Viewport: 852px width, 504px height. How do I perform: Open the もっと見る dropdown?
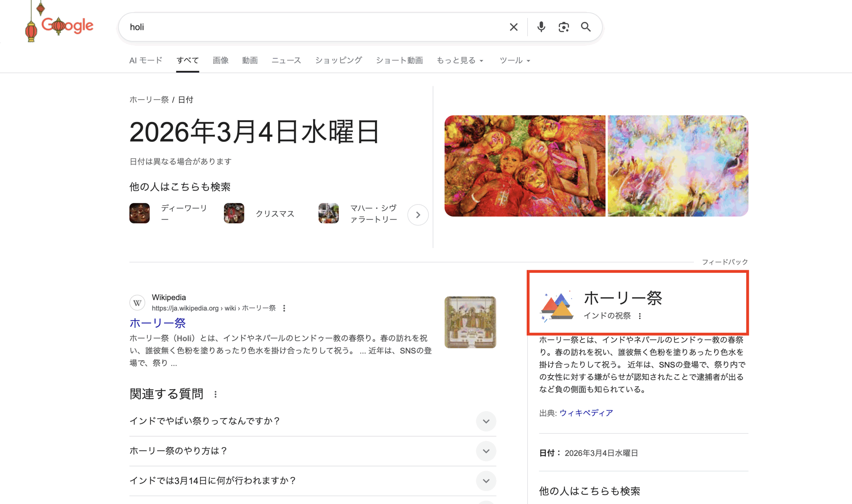[x=460, y=61]
